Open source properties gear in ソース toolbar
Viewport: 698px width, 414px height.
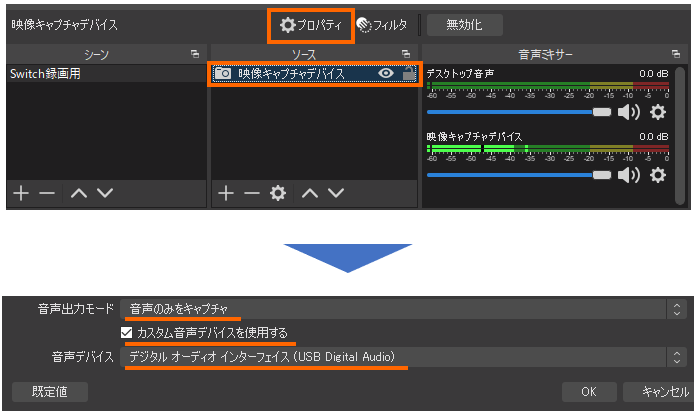click(x=278, y=193)
